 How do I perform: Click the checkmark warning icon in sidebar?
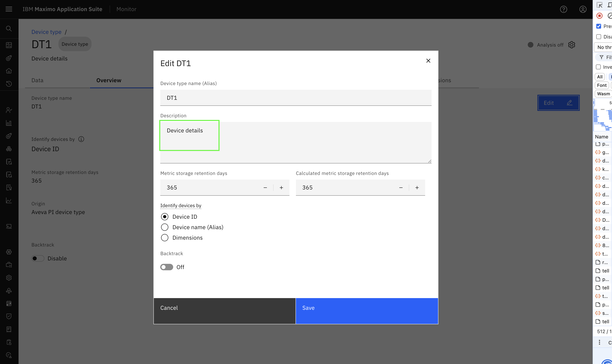[9, 355]
